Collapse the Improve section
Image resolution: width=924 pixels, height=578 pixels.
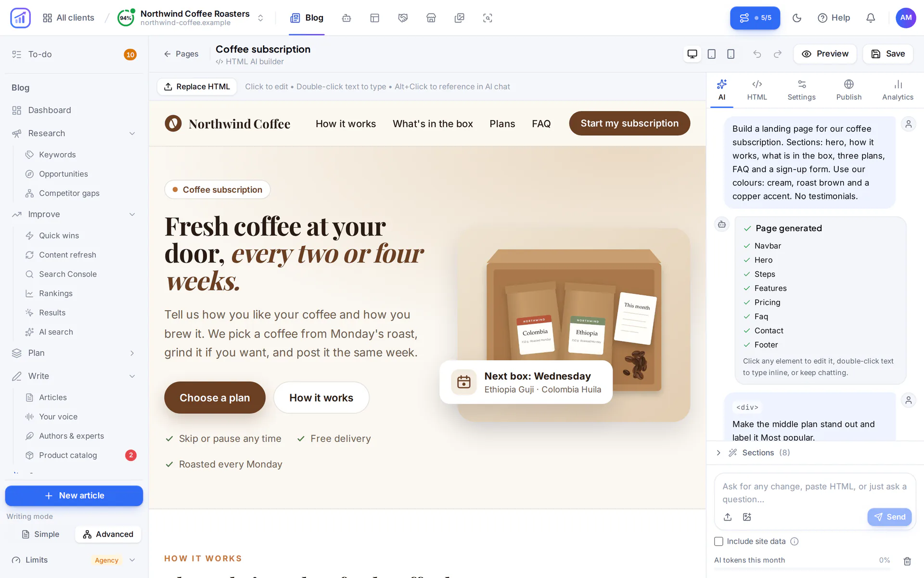click(74, 214)
